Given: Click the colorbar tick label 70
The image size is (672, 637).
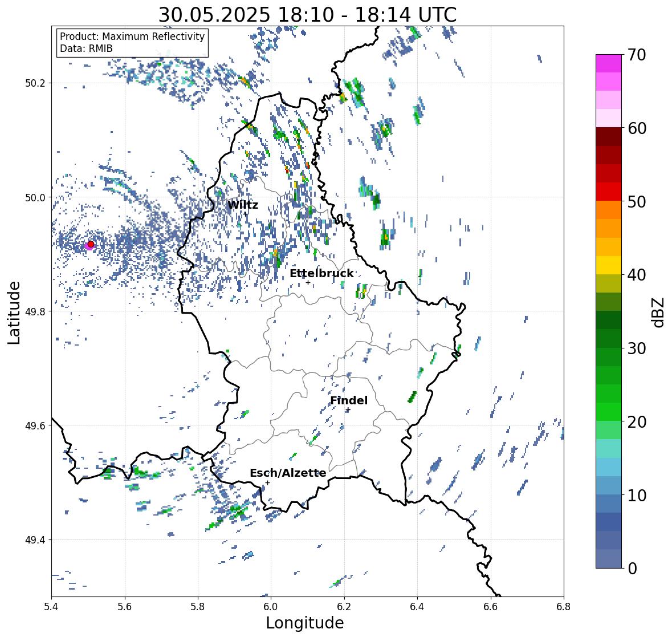Looking at the screenshot, I should pyautogui.click(x=637, y=55).
